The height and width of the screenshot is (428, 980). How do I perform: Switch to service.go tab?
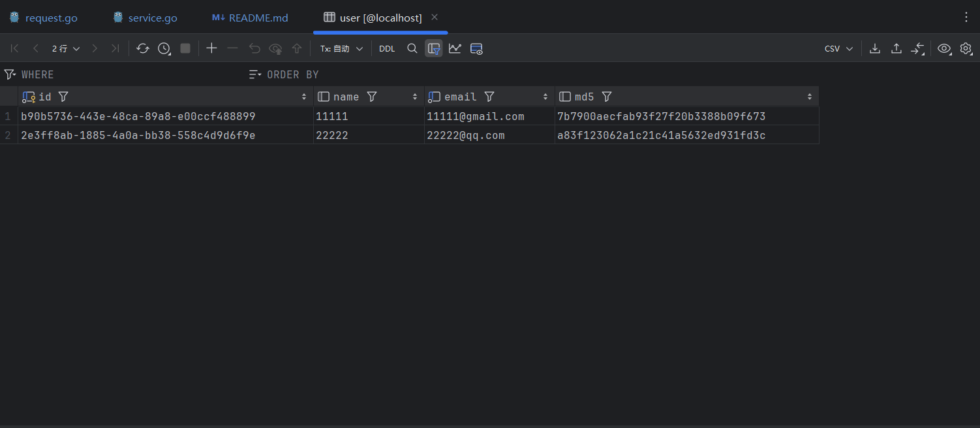(x=145, y=18)
